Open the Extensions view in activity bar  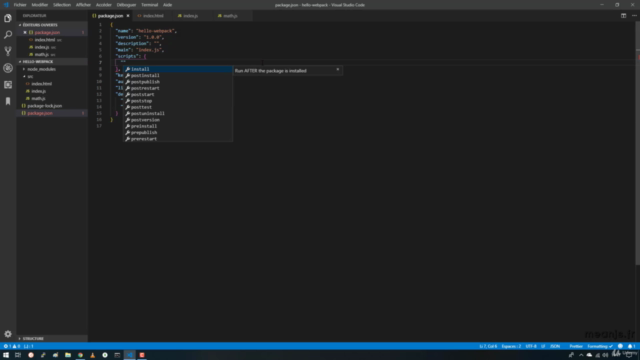[8, 84]
